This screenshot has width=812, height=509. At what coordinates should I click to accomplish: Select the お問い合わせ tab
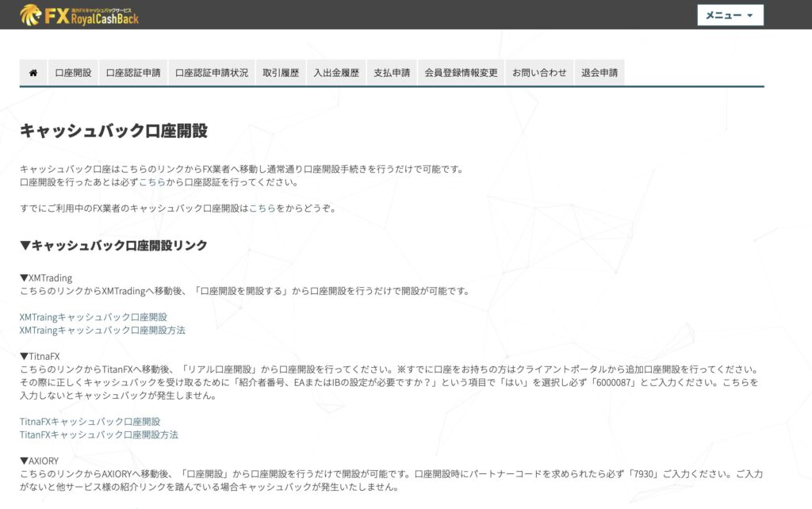click(x=539, y=73)
